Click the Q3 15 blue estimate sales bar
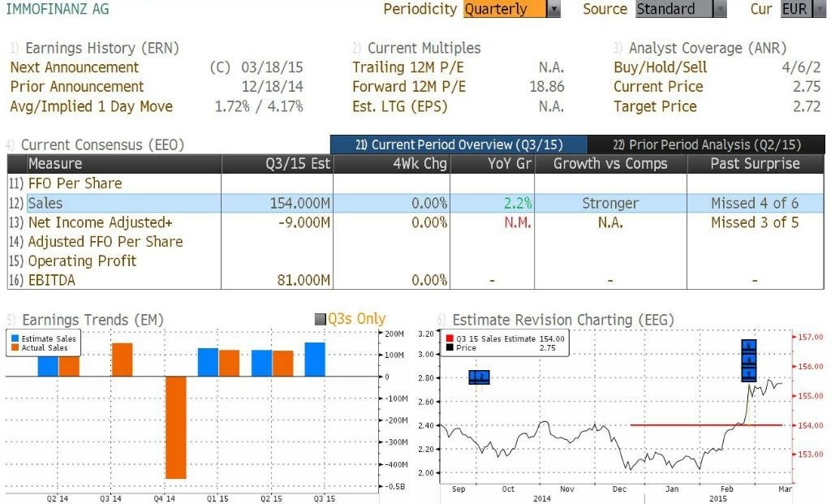 [315, 360]
